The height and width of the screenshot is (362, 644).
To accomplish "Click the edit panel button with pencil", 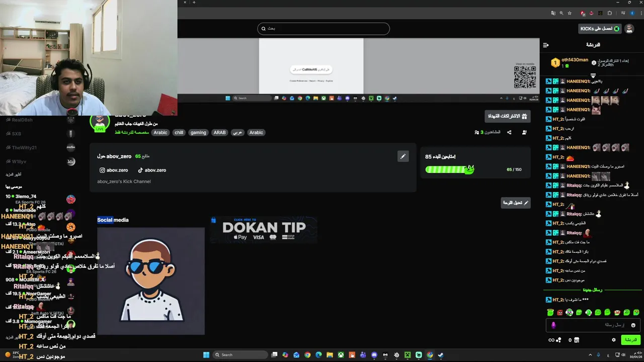I will click(x=516, y=203).
